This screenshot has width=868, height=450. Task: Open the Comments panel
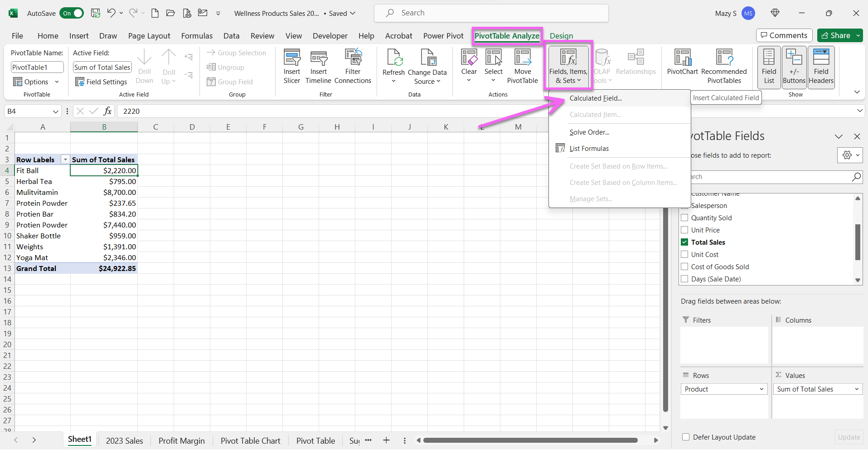coord(784,35)
